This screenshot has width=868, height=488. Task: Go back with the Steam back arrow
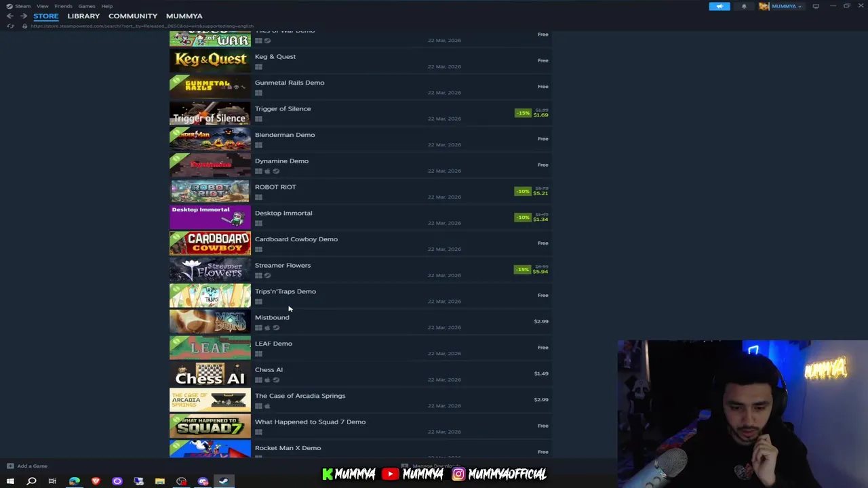pos(9,16)
